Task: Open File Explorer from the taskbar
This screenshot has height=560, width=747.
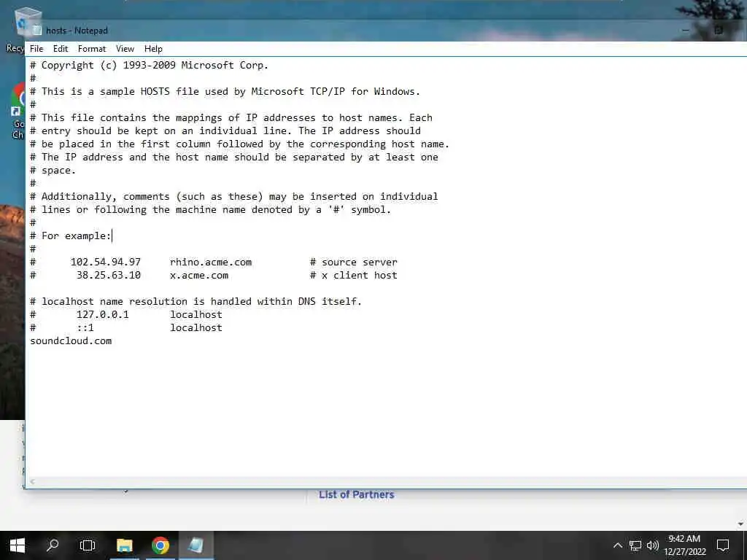Action: pos(124,545)
